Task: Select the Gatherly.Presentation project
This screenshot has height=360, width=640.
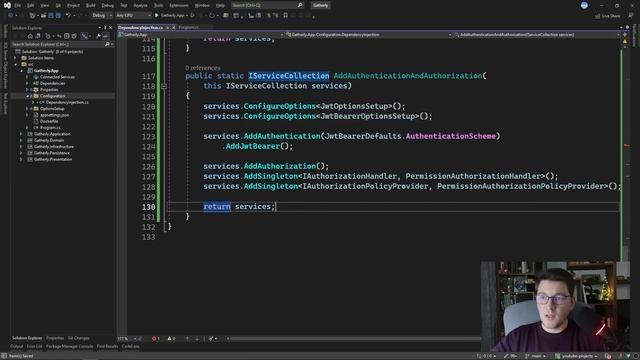Action: 53,159
